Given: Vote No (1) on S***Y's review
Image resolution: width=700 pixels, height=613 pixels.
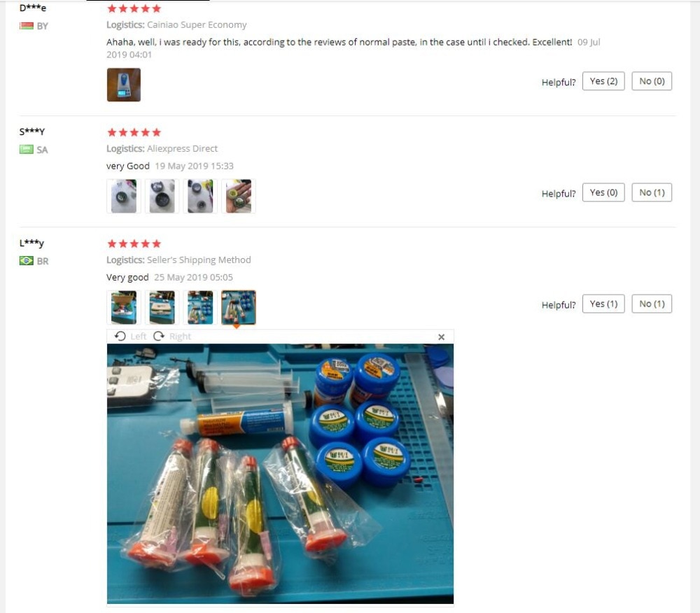Looking at the screenshot, I should tap(652, 192).
